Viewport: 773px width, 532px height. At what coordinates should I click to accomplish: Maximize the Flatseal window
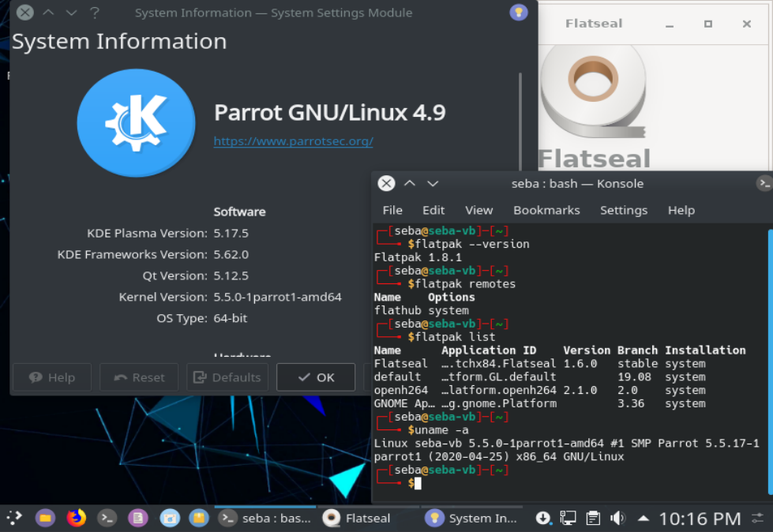point(708,24)
